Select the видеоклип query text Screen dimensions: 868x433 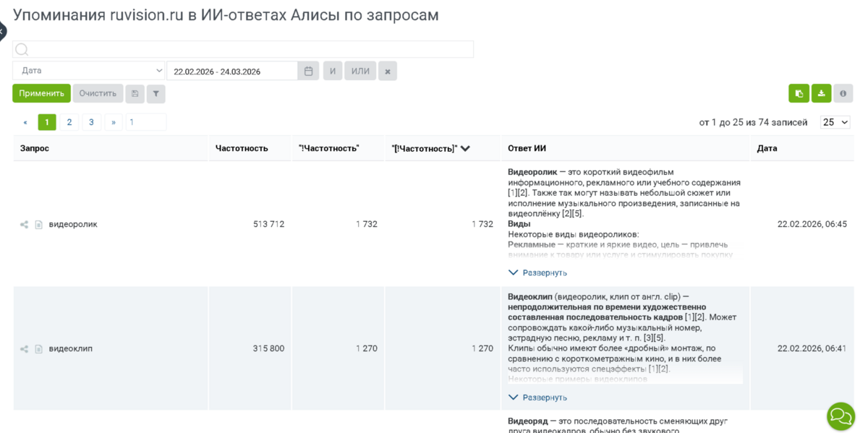71,348
